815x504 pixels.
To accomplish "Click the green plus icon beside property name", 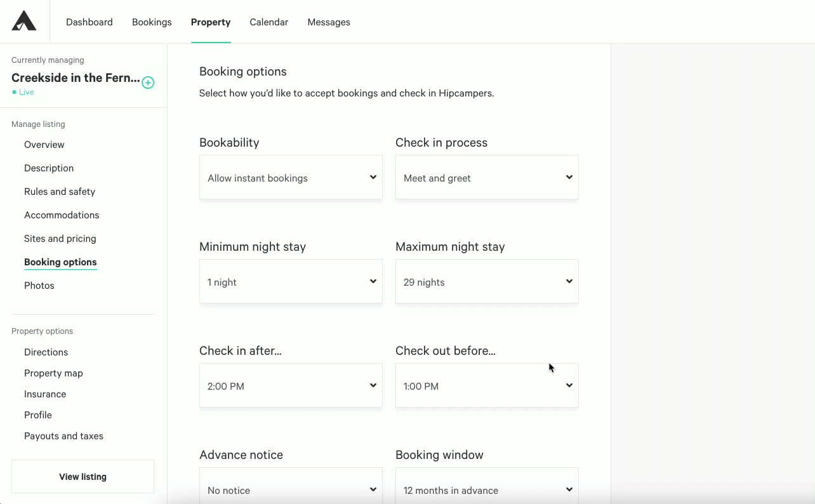I will pos(148,83).
